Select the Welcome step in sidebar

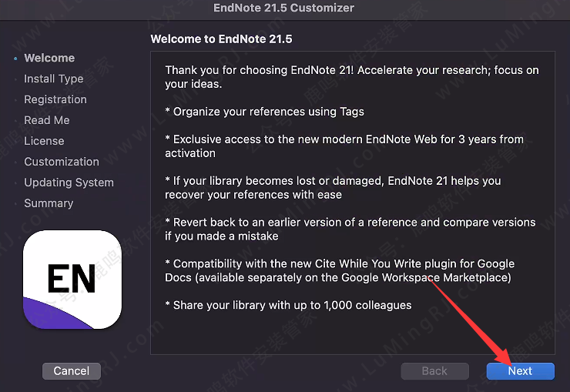[49, 58]
